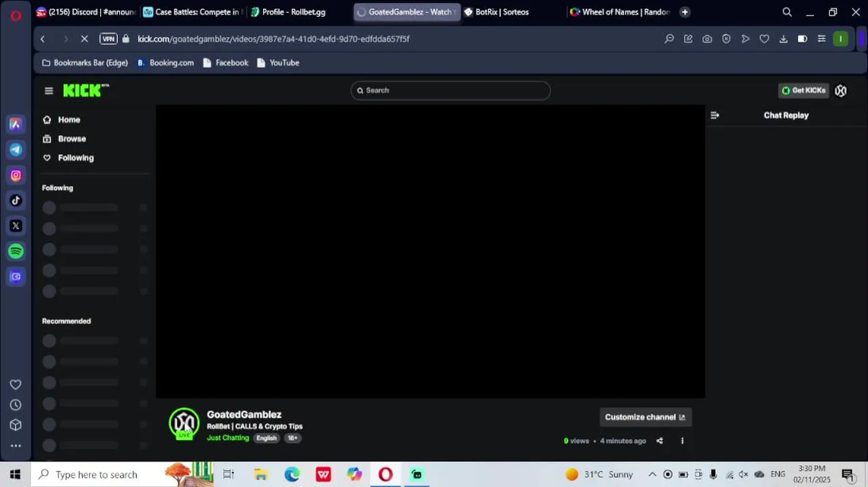Screen dimensions: 868x487
Task: Toggle the VPN badge in address bar
Action: (x=108, y=39)
